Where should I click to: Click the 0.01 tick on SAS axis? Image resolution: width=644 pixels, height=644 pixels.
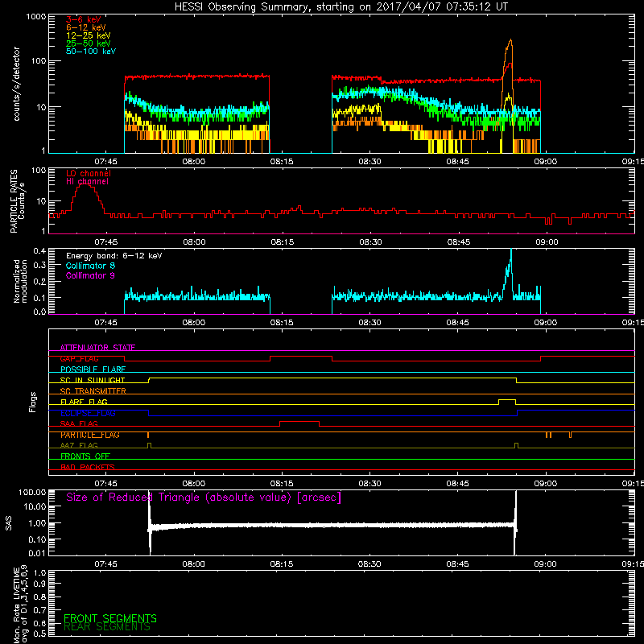click(37, 553)
